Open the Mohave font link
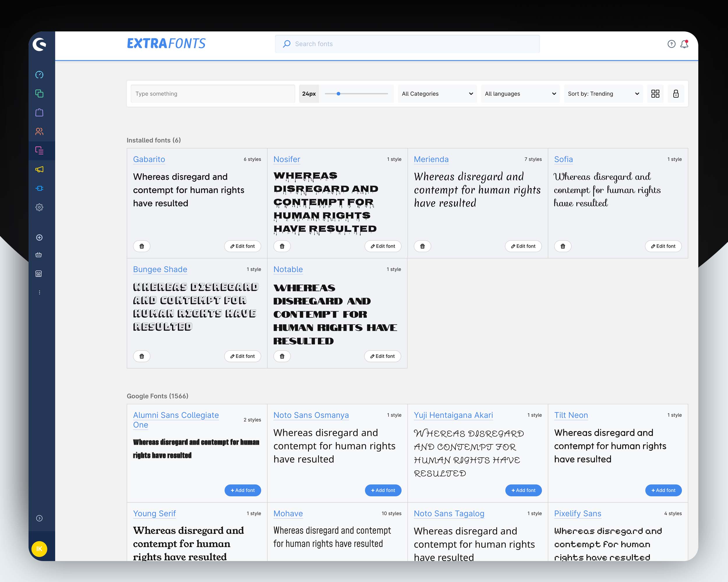 (288, 514)
